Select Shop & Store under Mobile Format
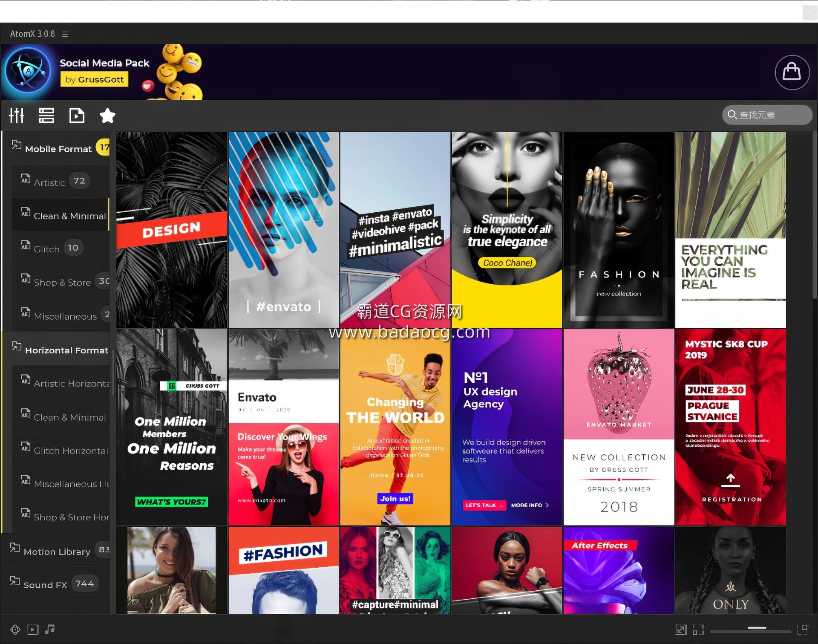This screenshot has width=818, height=644. pos(60,281)
